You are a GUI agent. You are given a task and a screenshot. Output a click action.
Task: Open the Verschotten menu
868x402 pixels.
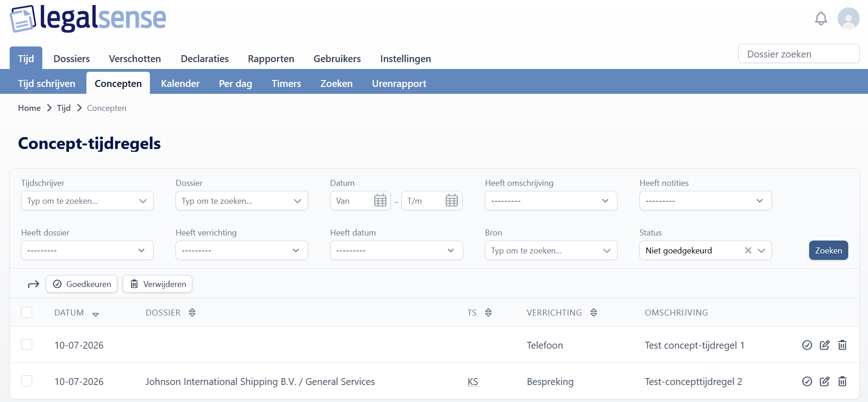tap(135, 58)
